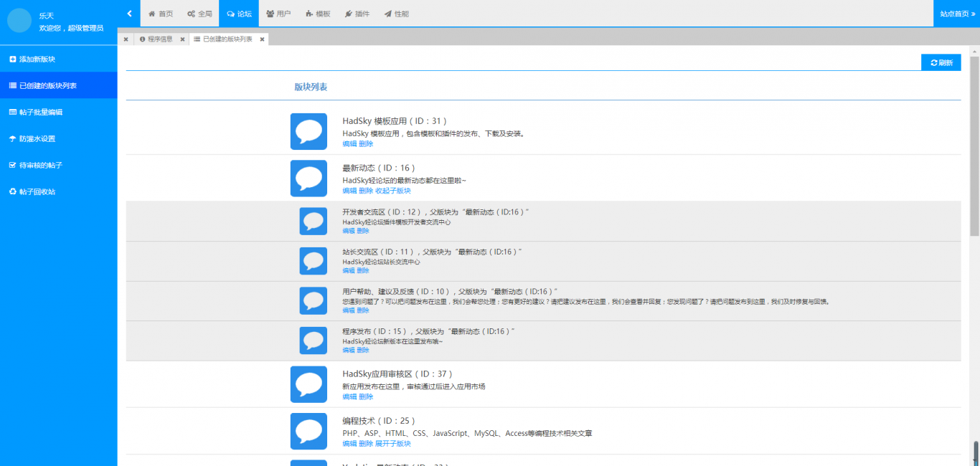Open the 模板 templates nav item
This screenshot has height=466, width=980.
(x=318, y=14)
